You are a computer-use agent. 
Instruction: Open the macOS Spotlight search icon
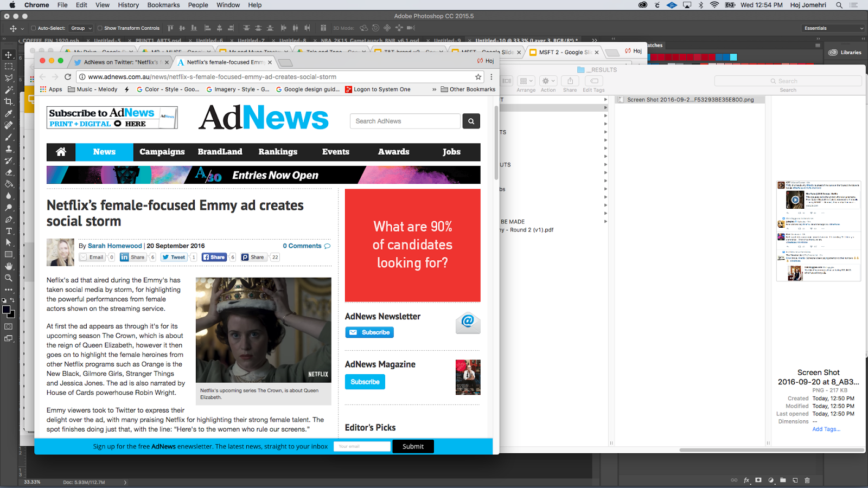(x=839, y=5)
